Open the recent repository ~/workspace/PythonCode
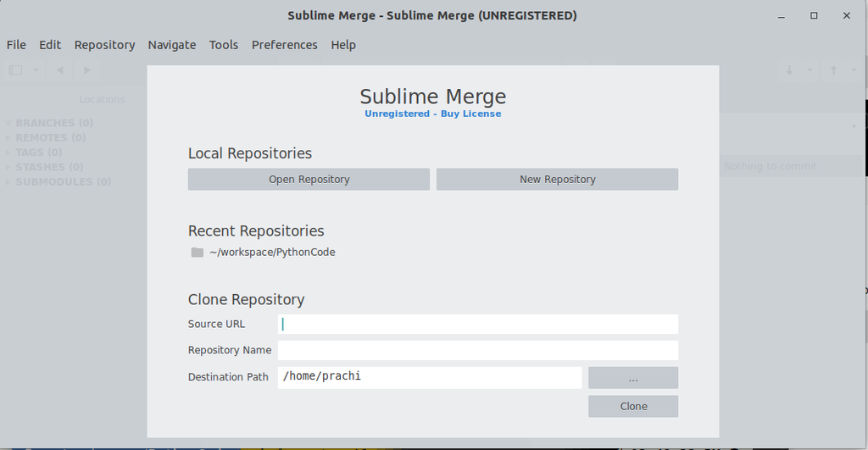This screenshot has height=450, width=868. tap(272, 253)
